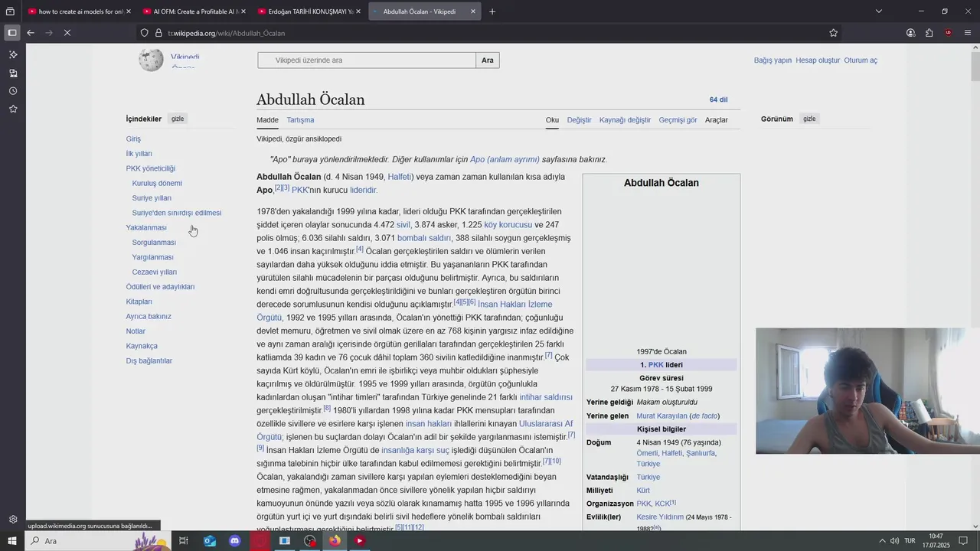This screenshot has width=980, height=551.
Task: Open the sidebar AI chatbot sparkle icon
Action: (13, 54)
